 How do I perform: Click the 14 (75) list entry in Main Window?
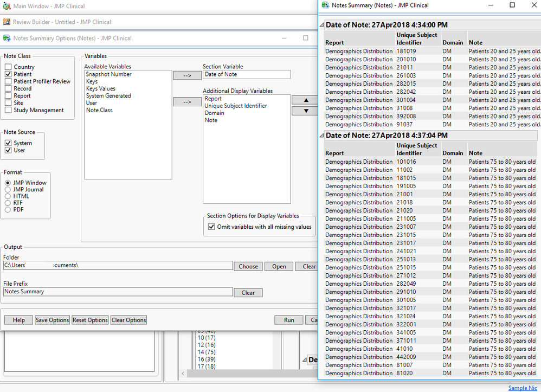tap(207, 352)
